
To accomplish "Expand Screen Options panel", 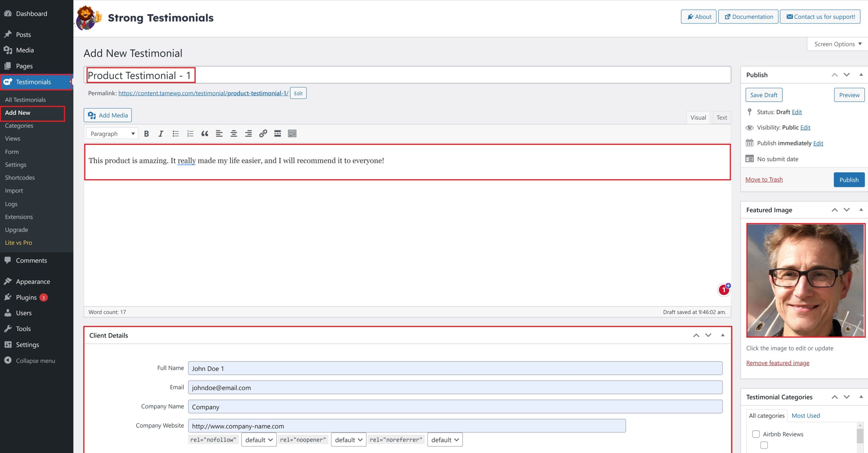I will [x=837, y=44].
